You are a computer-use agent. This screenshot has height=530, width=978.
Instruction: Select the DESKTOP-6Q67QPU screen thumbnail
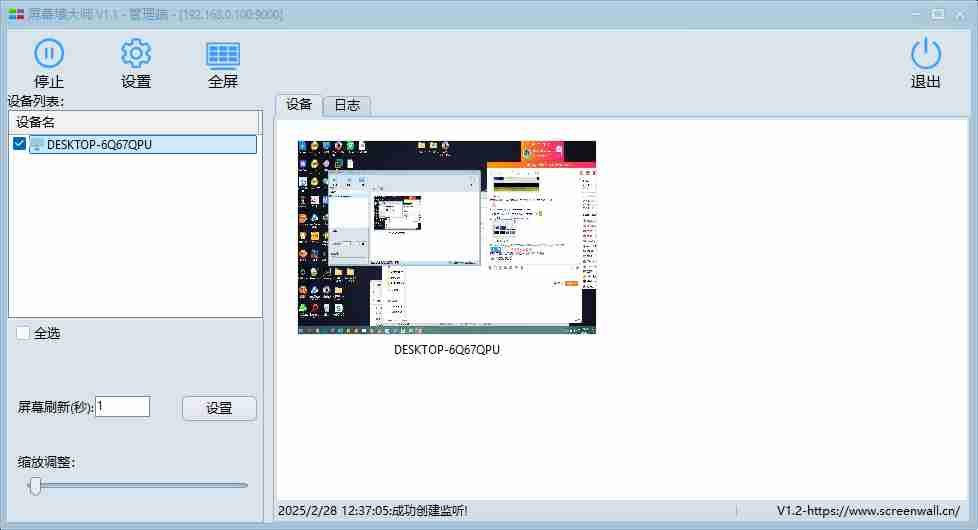(x=446, y=237)
